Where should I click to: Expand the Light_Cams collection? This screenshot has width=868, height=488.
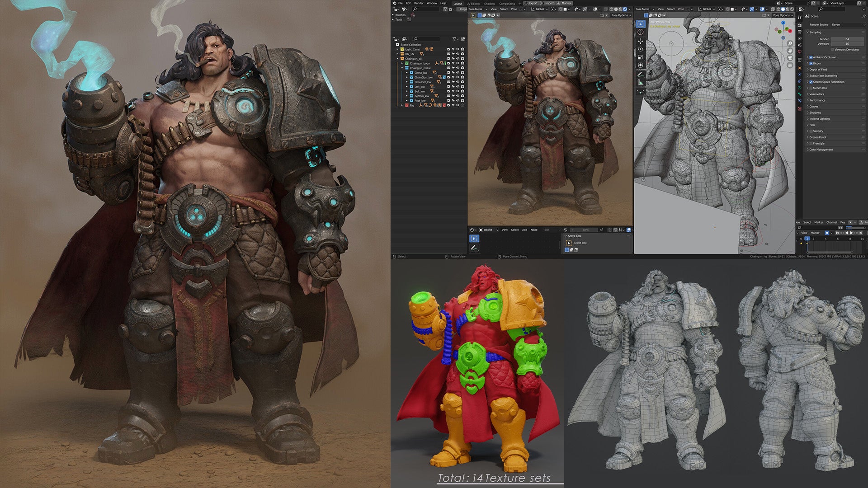398,49
